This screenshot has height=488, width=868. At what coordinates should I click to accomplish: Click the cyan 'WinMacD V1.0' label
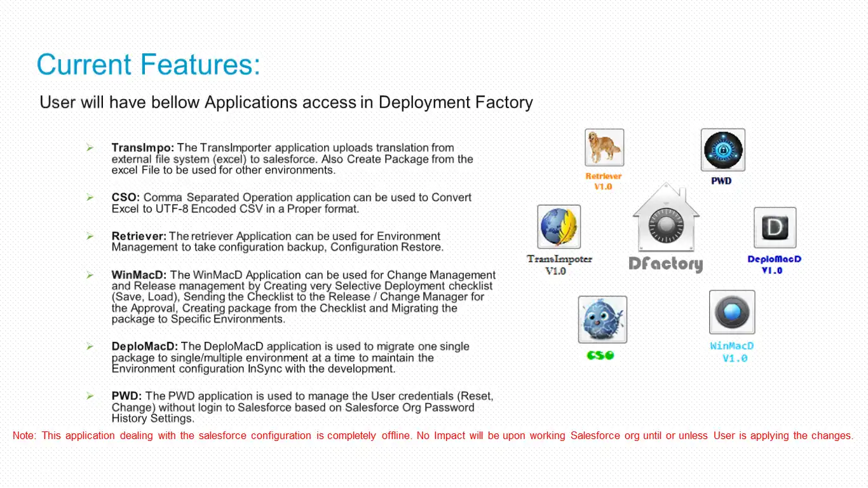tap(732, 352)
